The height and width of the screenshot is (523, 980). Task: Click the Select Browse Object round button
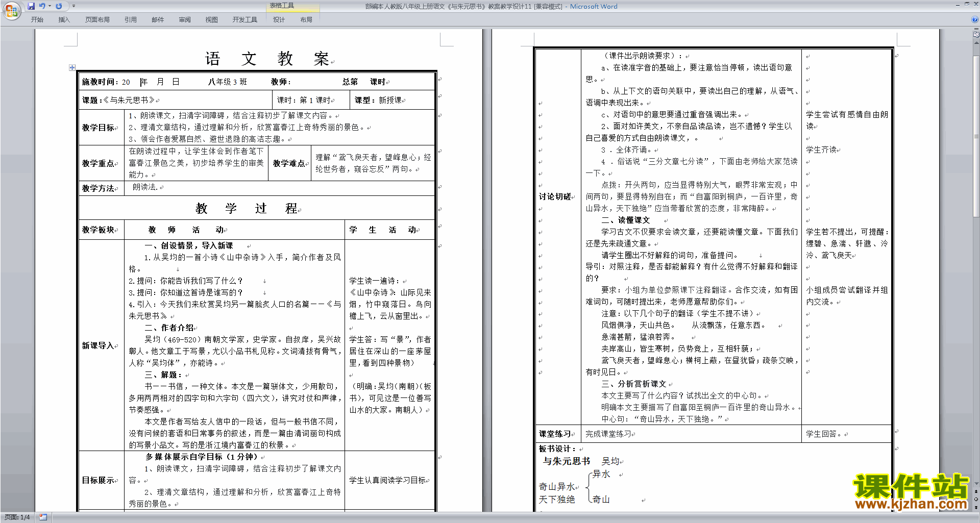point(976,500)
